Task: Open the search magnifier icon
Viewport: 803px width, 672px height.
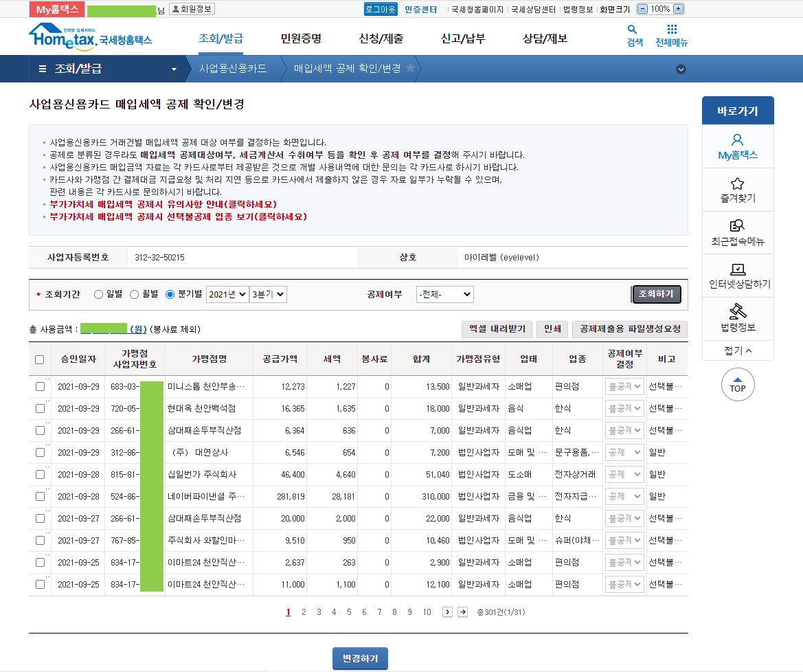Action: 633,30
